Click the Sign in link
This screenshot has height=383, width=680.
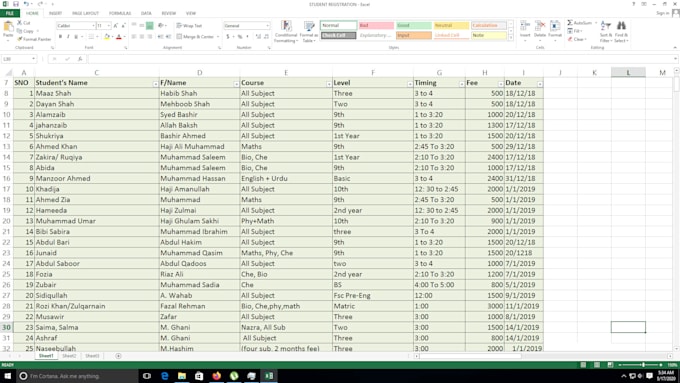pos(662,13)
